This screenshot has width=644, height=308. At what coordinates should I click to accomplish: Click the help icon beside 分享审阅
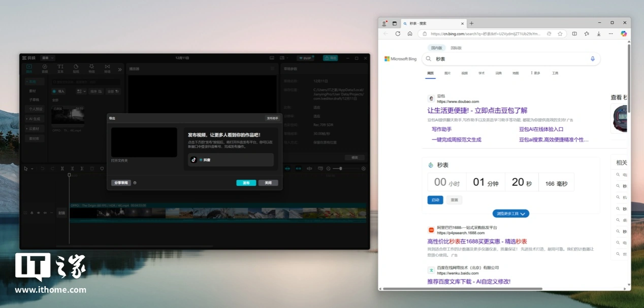[135, 183]
